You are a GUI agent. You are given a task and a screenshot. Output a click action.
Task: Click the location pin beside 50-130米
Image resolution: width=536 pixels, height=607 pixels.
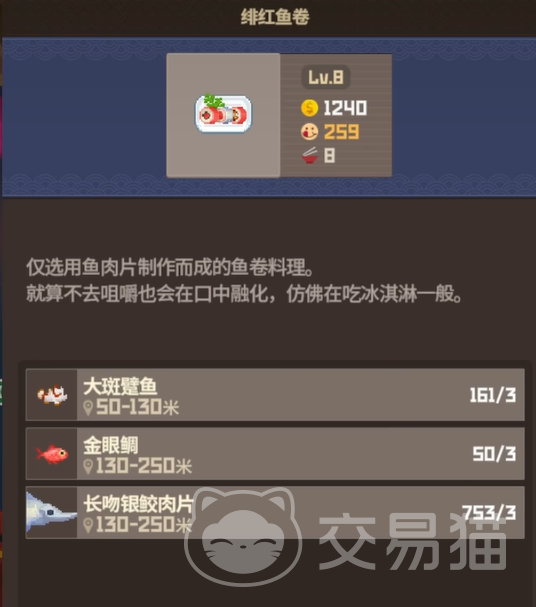pyautogui.click(x=88, y=408)
